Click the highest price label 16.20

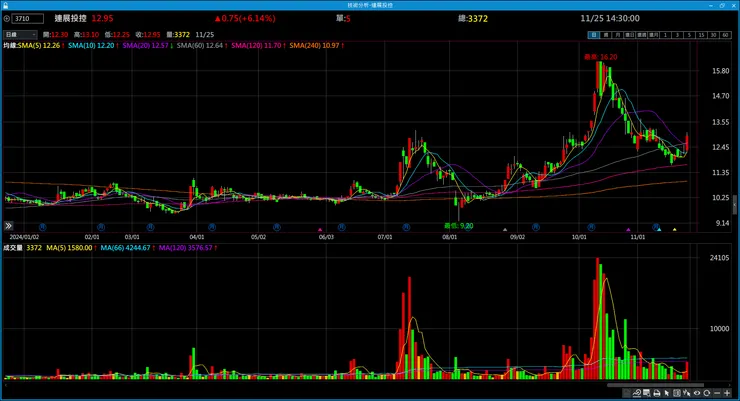tap(600, 57)
